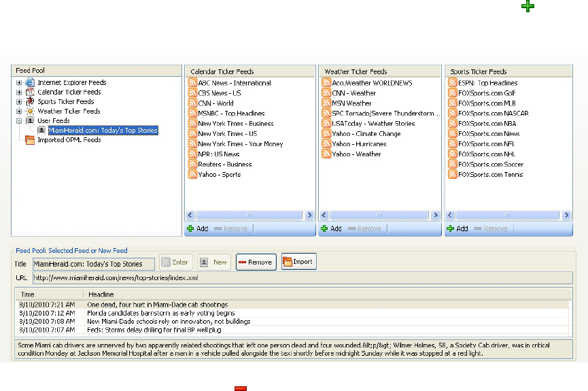Image resolution: width=588 pixels, height=391 pixels.
Task: Click the RSS icon beside CNN - Weather
Action: (326, 93)
